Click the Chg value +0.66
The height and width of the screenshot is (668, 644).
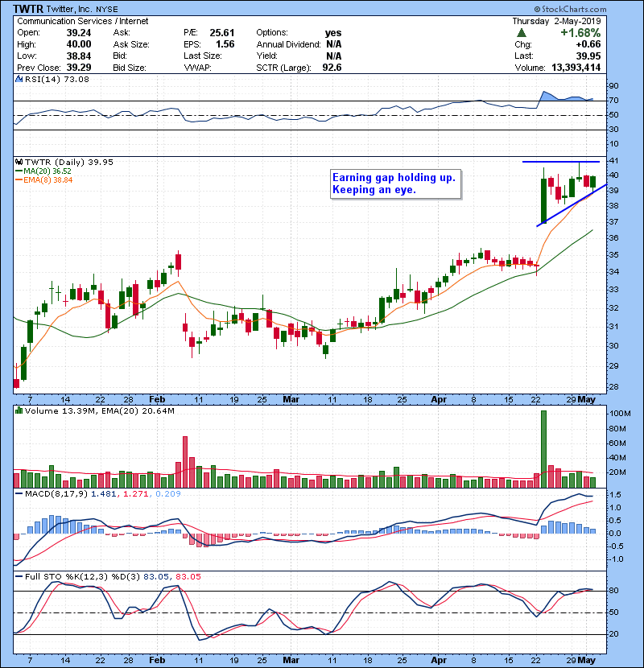coord(588,44)
